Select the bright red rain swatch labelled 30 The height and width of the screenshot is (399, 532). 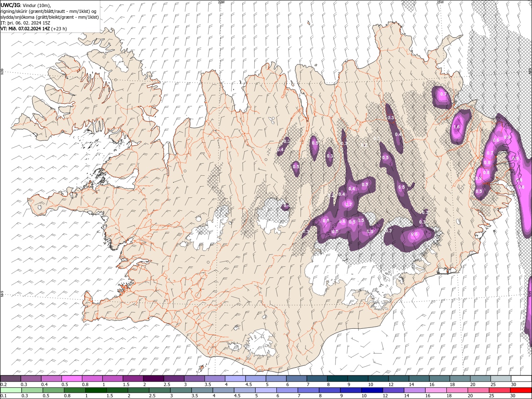pos(520,390)
